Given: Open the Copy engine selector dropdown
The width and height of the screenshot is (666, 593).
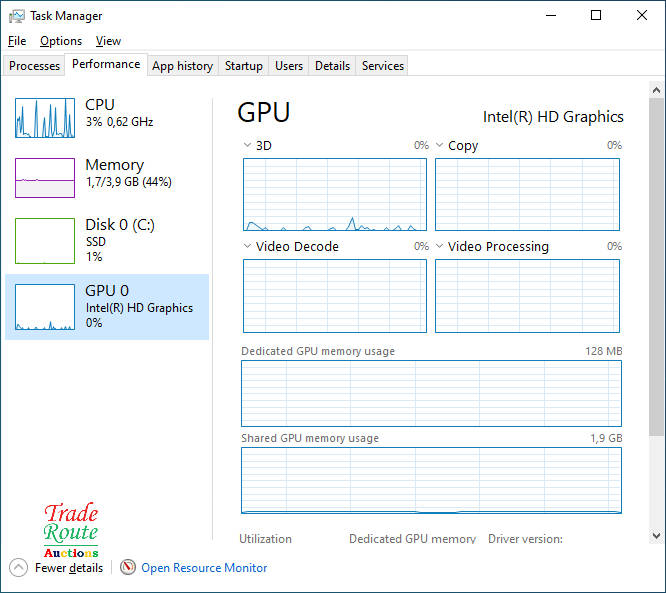Looking at the screenshot, I should pyautogui.click(x=440, y=146).
